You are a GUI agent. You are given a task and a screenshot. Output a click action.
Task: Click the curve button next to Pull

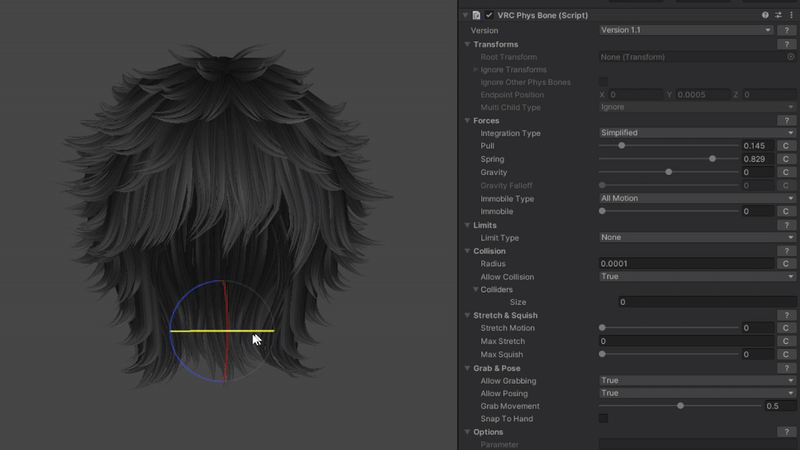pyautogui.click(x=786, y=146)
